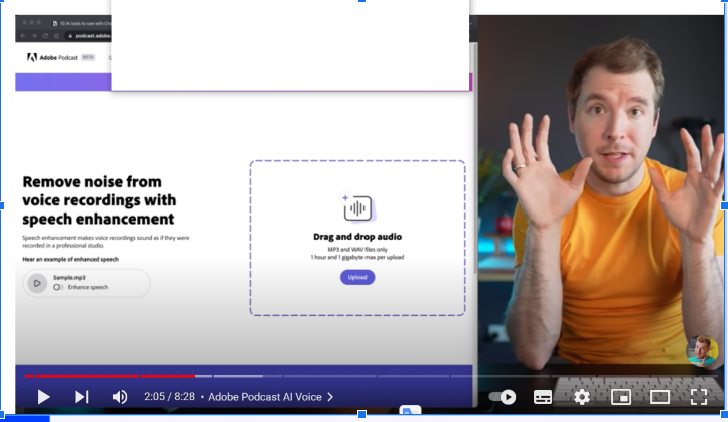Select the '10 AI tools' browser tab

(82, 23)
